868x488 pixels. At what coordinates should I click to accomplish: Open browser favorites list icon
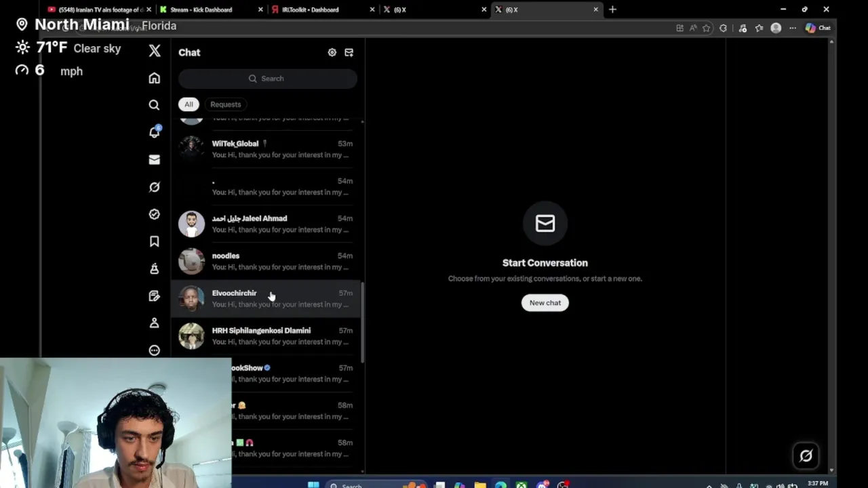click(759, 28)
